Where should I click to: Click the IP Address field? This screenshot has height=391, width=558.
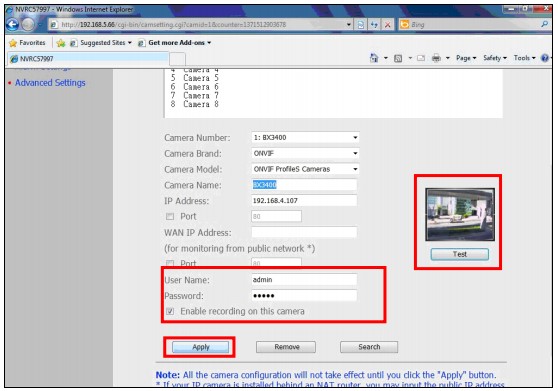click(x=304, y=200)
